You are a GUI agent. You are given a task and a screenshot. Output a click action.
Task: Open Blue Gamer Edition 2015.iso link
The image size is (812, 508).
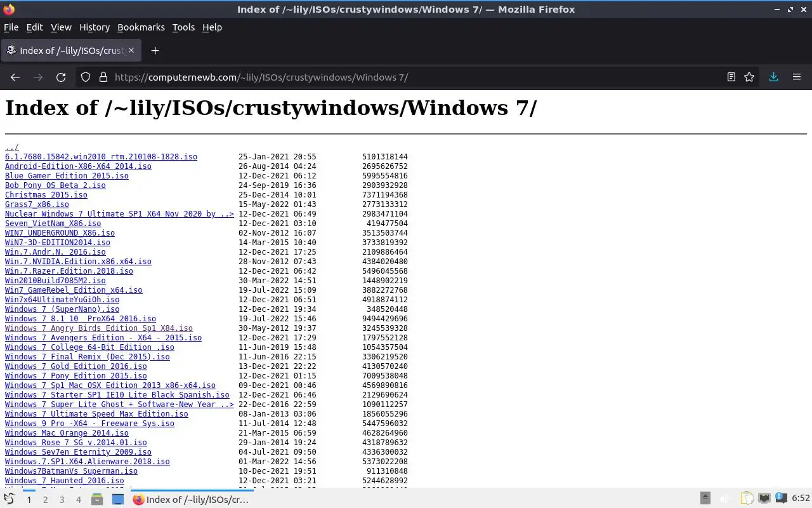(67, 176)
